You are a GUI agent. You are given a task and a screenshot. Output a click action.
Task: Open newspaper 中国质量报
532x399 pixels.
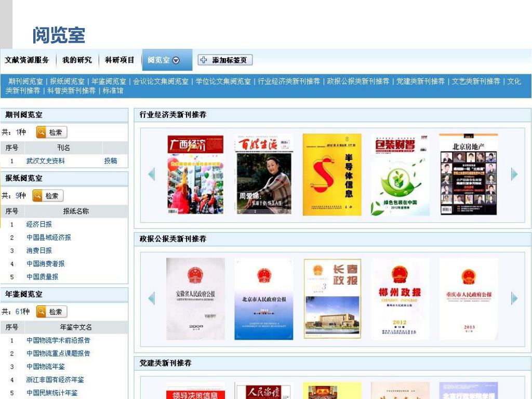coord(43,277)
